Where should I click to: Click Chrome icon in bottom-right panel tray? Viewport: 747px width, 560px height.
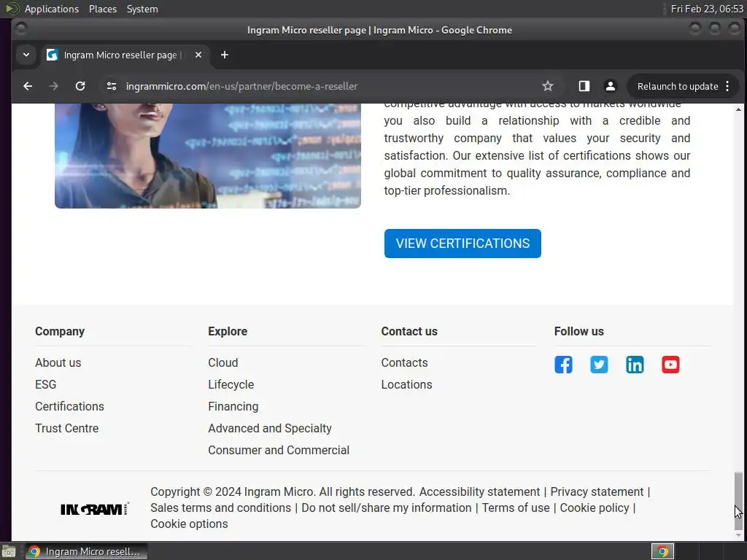662,551
